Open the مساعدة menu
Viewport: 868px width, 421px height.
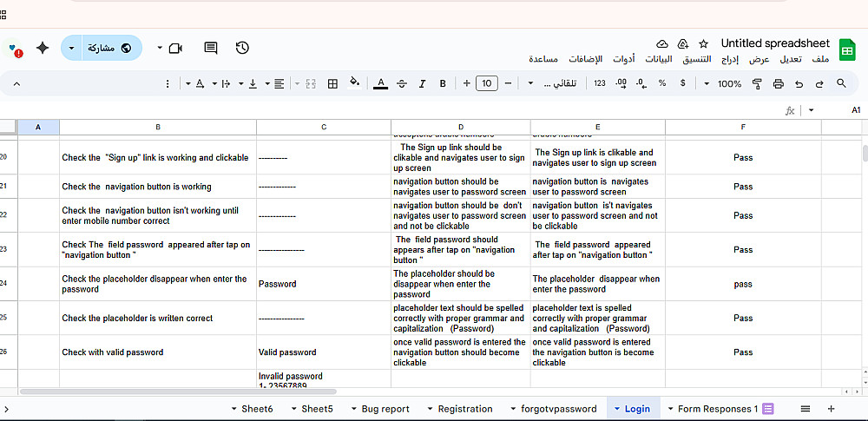[x=543, y=59]
